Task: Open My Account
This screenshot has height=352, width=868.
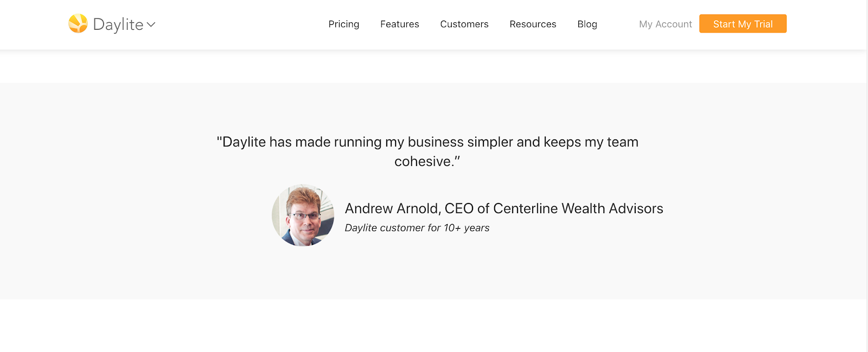Action: pyautogui.click(x=666, y=24)
